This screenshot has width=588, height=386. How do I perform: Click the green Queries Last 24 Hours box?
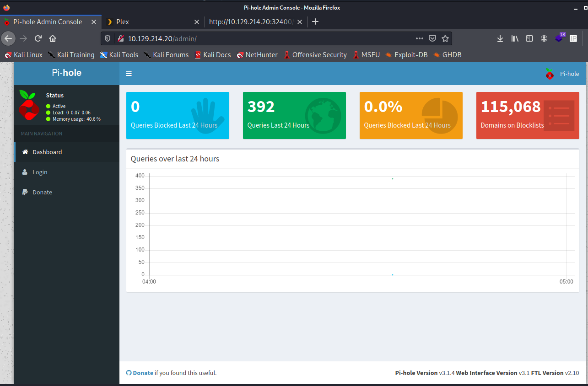point(294,115)
